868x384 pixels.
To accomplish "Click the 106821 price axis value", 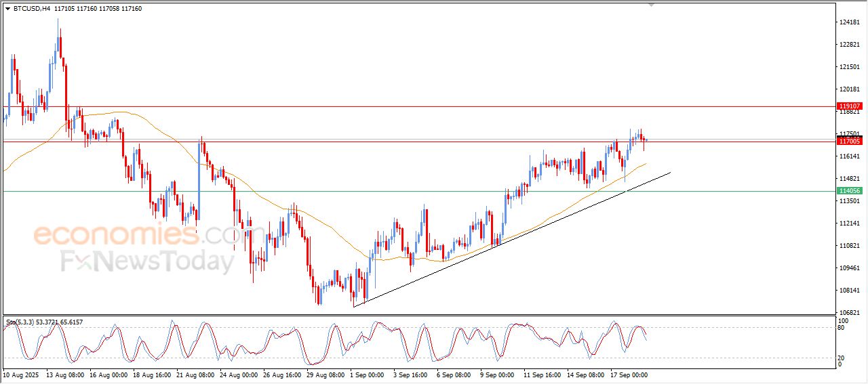I will (x=851, y=313).
